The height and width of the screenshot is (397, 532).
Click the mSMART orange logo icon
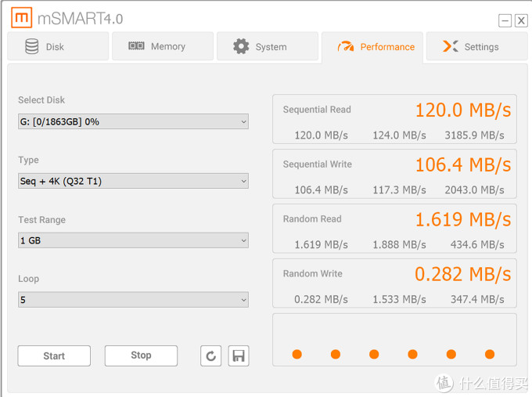point(23,17)
